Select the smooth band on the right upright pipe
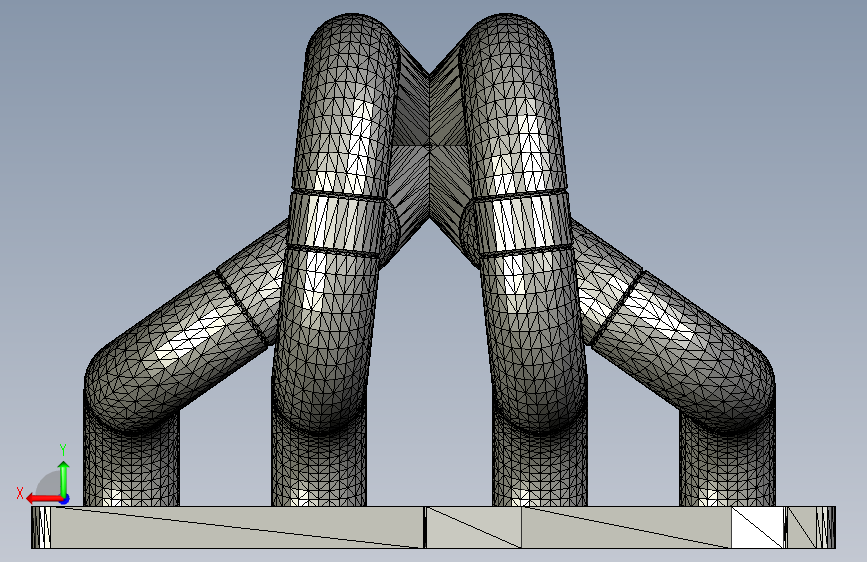867x562 pixels. coord(523,221)
